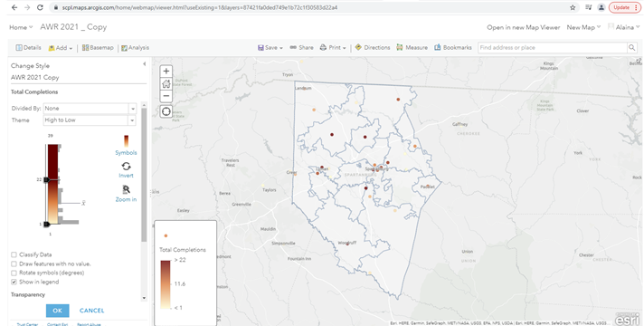Uncheck Show in legend

click(x=14, y=282)
